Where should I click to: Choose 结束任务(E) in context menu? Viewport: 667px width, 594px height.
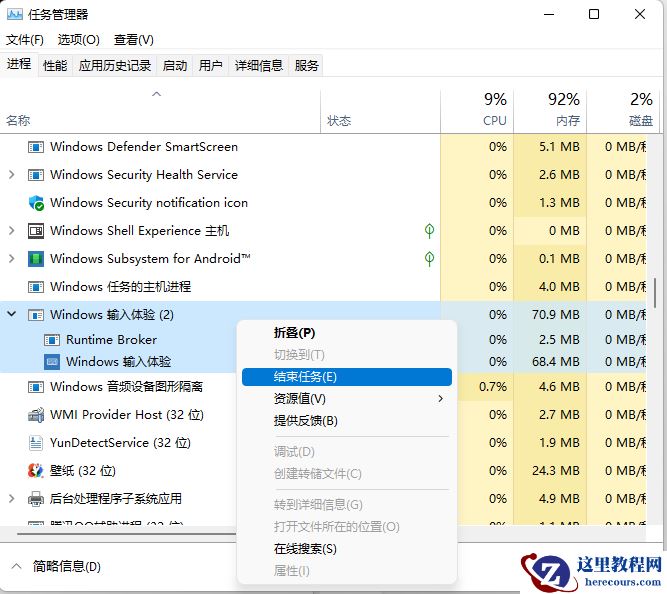[347, 377]
